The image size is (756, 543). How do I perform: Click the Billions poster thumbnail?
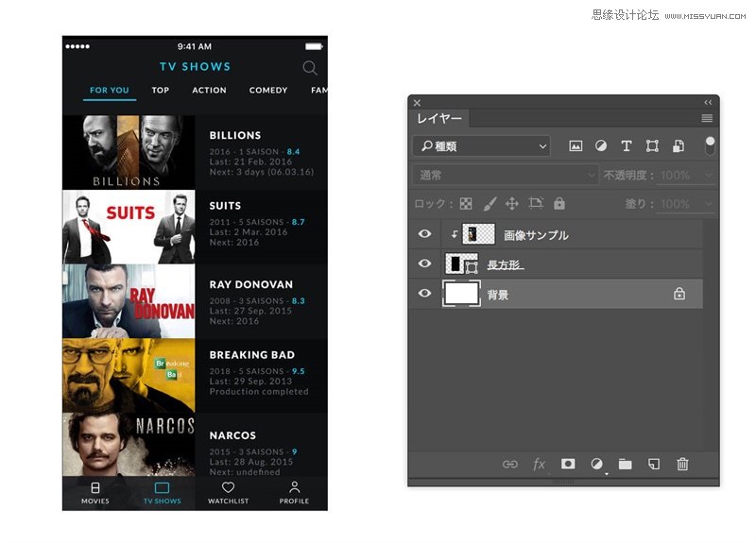tap(129, 152)
